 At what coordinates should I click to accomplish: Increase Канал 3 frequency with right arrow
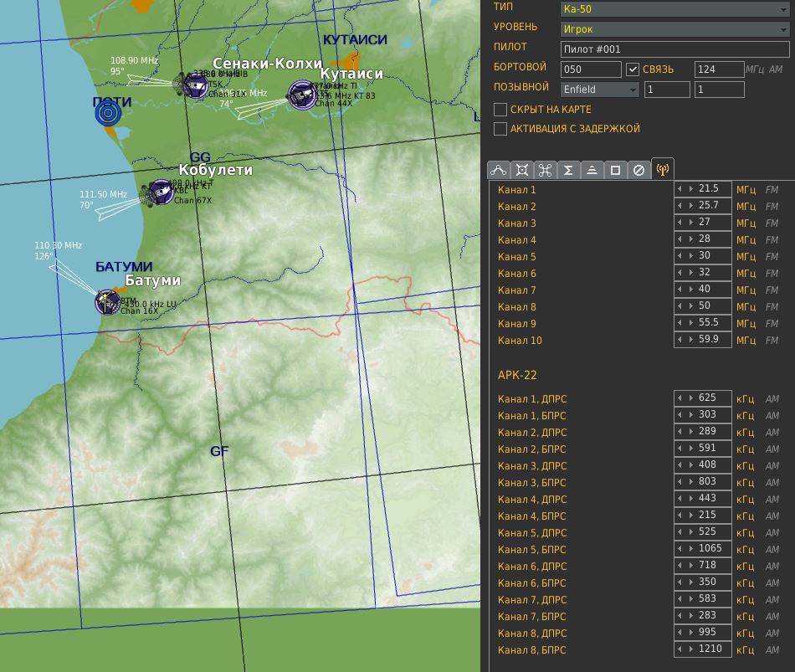pos(690,222)
